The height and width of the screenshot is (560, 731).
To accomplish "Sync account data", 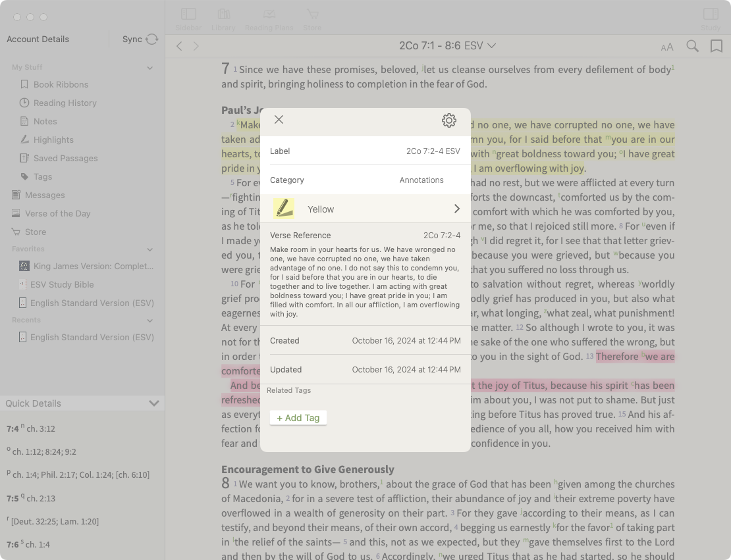I will point(140,39).
